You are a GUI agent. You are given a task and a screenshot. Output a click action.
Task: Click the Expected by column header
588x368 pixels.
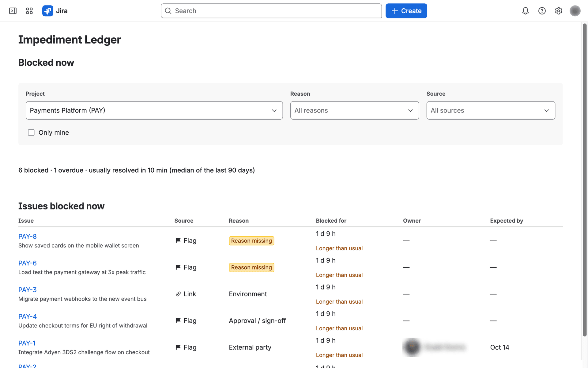click(x=507, y=221)
